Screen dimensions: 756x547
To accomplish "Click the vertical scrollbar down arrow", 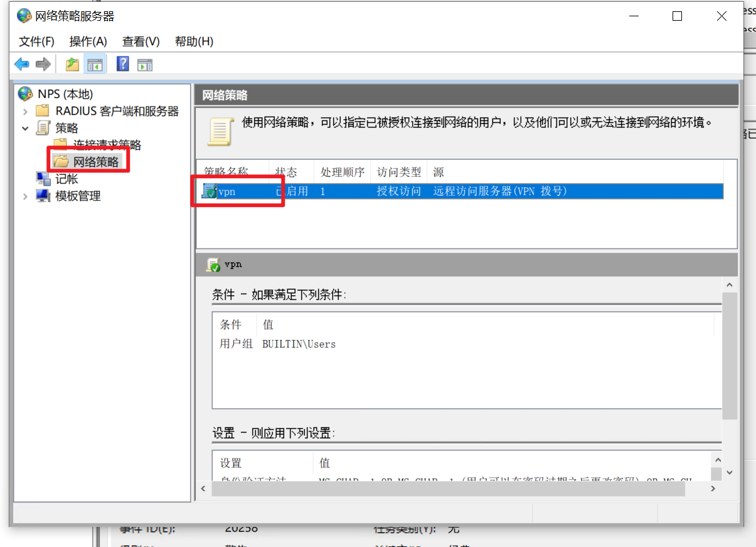I will coord(729,472).
